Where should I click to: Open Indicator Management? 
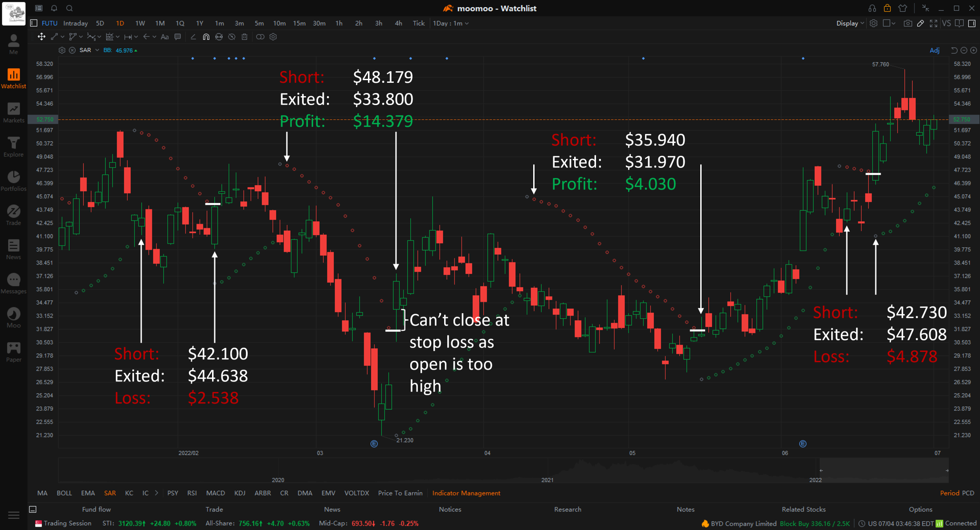466,493
